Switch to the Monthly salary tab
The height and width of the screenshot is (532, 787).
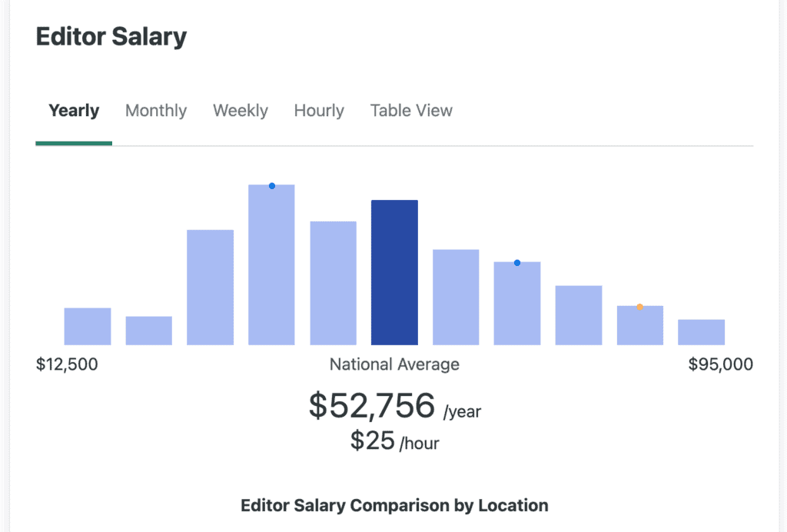pos(155,111)
